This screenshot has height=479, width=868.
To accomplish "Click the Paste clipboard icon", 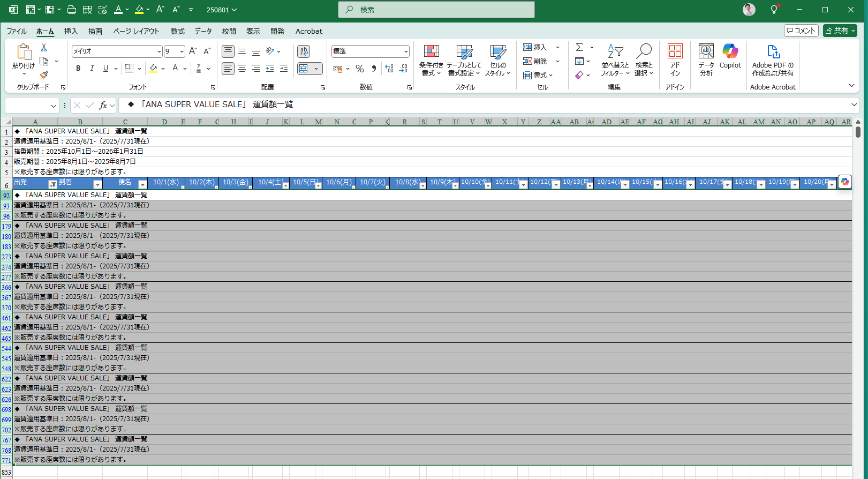I will click(x=24, y=52).
